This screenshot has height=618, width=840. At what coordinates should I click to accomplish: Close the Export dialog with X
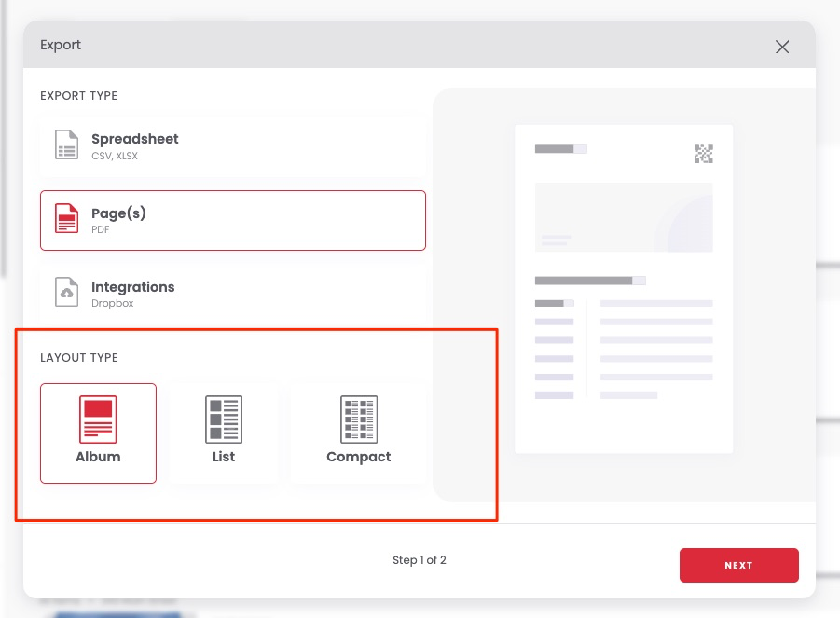point(782,47)
